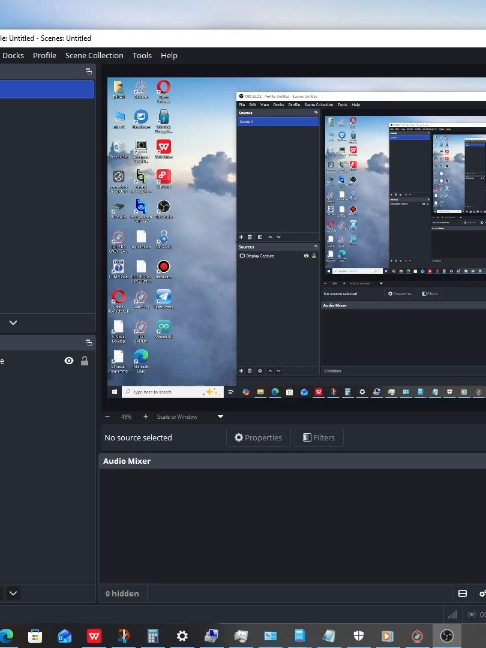Image resolution: width=486 pixels, height=648 pixels.
Task: Switch to OBS Studio on the taskbar
Action: point(447,636)
